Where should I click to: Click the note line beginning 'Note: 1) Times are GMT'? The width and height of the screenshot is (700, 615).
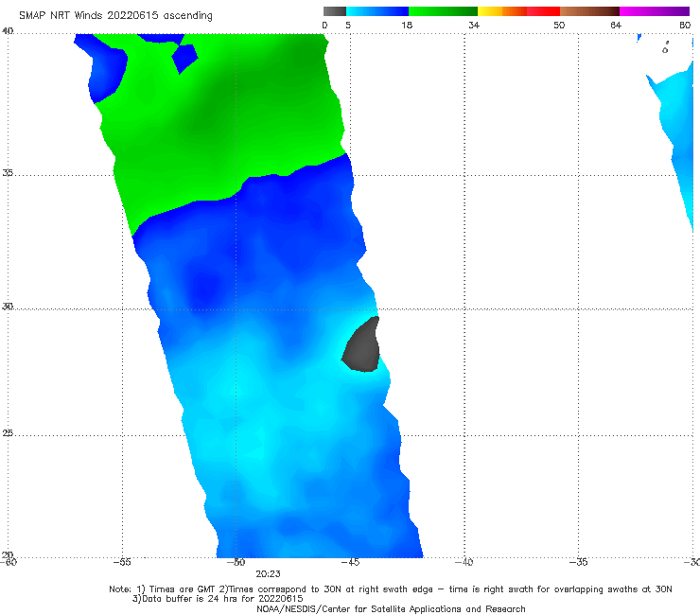[x=390, y=589]
